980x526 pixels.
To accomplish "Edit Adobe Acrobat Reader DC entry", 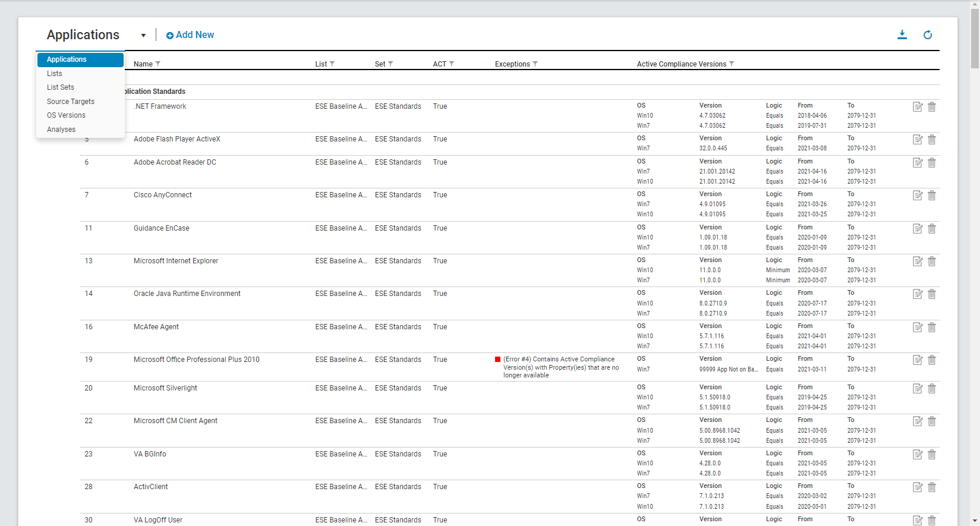I will [918, 163].
